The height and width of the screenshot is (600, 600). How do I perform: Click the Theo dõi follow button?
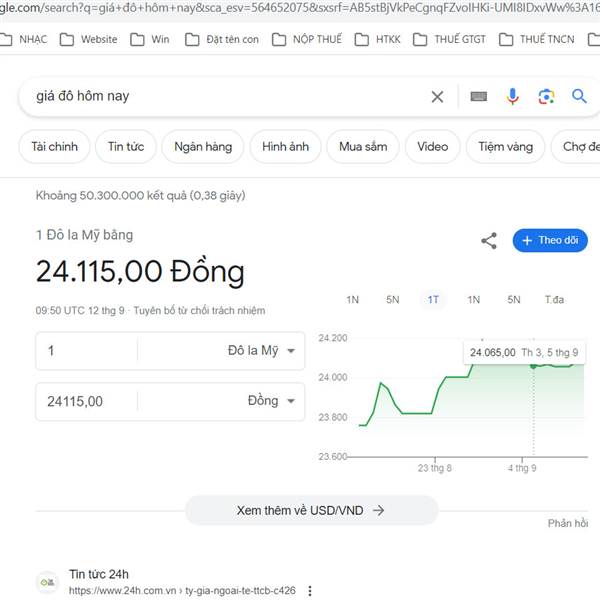point(550,240)
